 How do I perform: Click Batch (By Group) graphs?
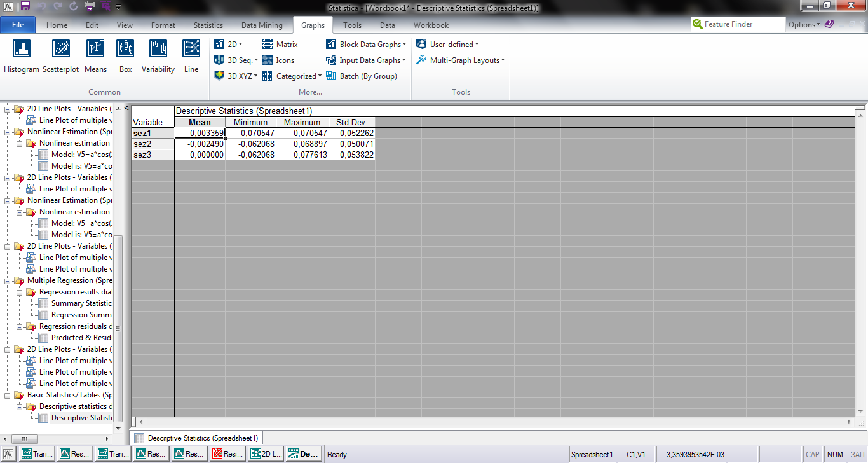click(x=361, y=76)
